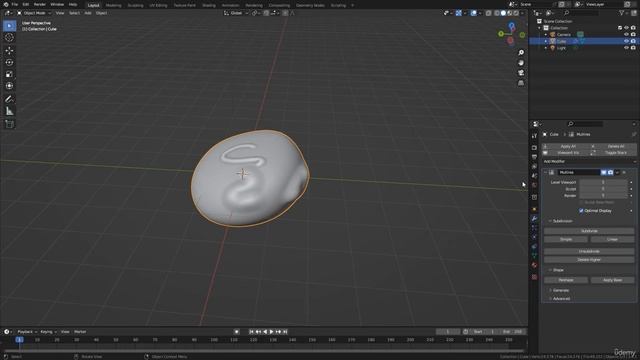Adjust the Level Viewport value slider

click(603, 182)
